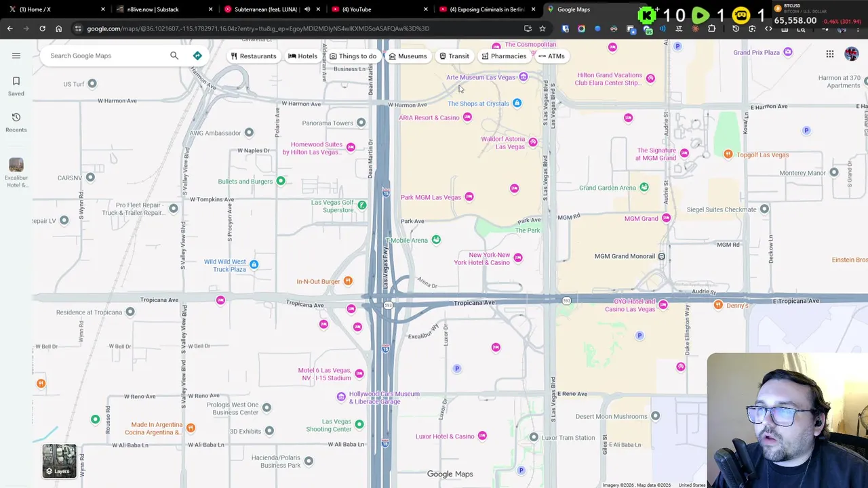
Task: Click the Las Vegas Shooting Center marker
Action: click(359, 424)
